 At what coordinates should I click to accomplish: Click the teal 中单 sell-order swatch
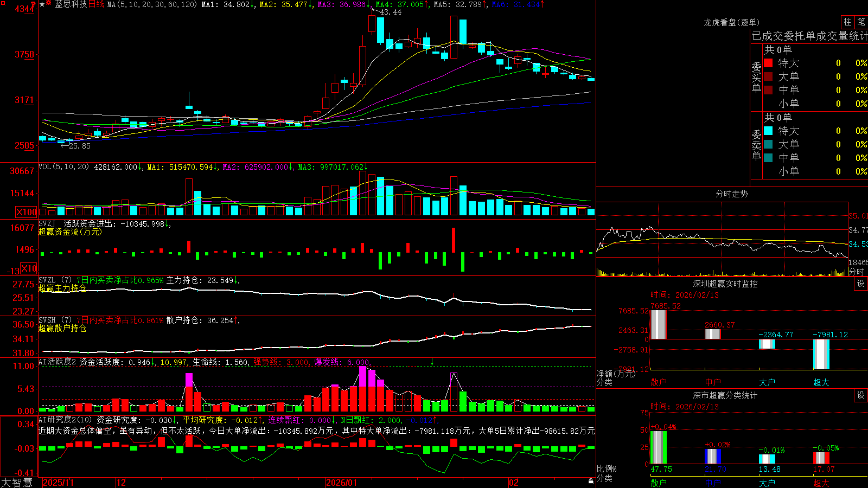[768, 158]
